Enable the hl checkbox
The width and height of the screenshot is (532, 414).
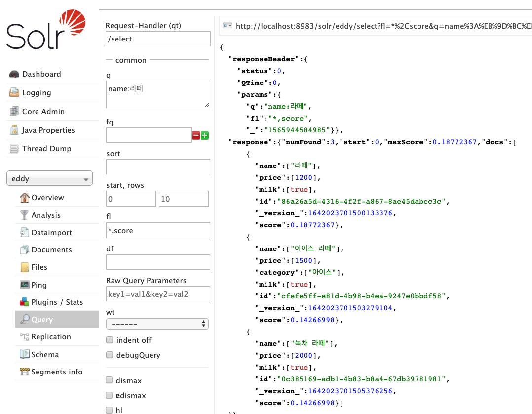[109, 410]
